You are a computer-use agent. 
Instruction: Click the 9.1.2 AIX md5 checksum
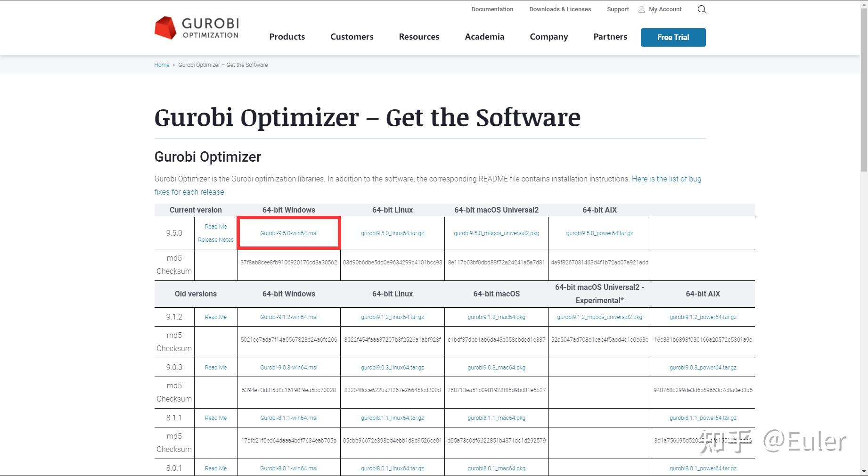(703, 340)
